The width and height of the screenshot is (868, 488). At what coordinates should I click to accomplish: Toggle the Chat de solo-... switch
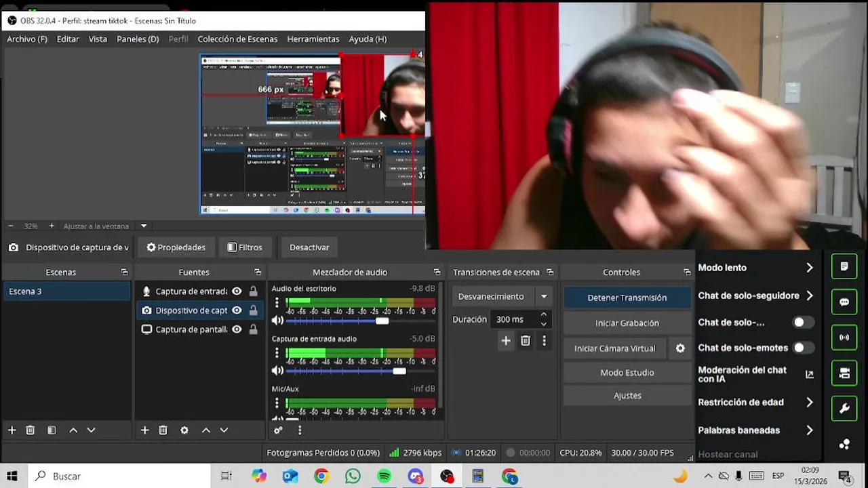[x=802, y=323]
